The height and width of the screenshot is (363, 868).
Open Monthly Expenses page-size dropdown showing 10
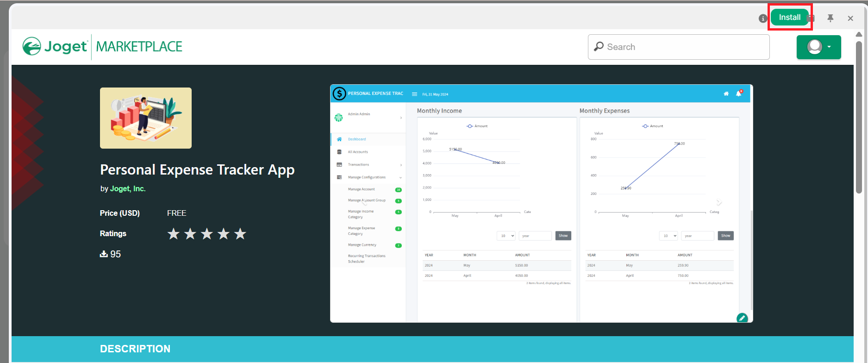[668, 236]
